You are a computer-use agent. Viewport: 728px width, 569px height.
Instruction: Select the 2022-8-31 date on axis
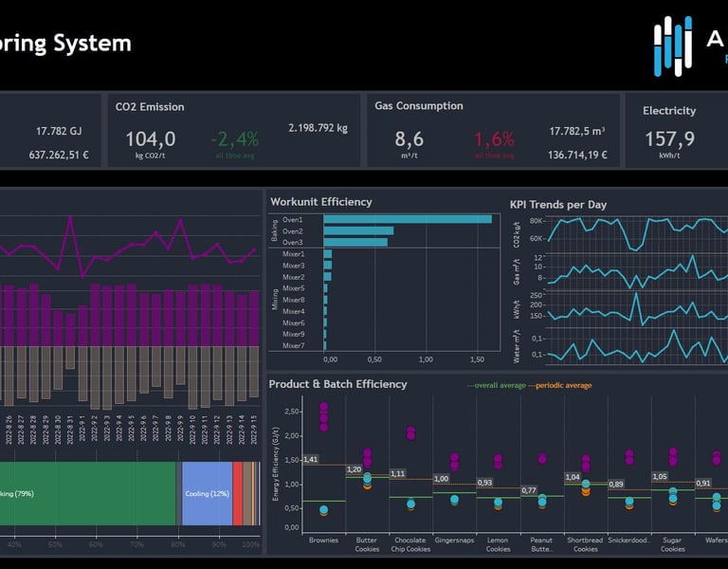click(x=70, y=430)
